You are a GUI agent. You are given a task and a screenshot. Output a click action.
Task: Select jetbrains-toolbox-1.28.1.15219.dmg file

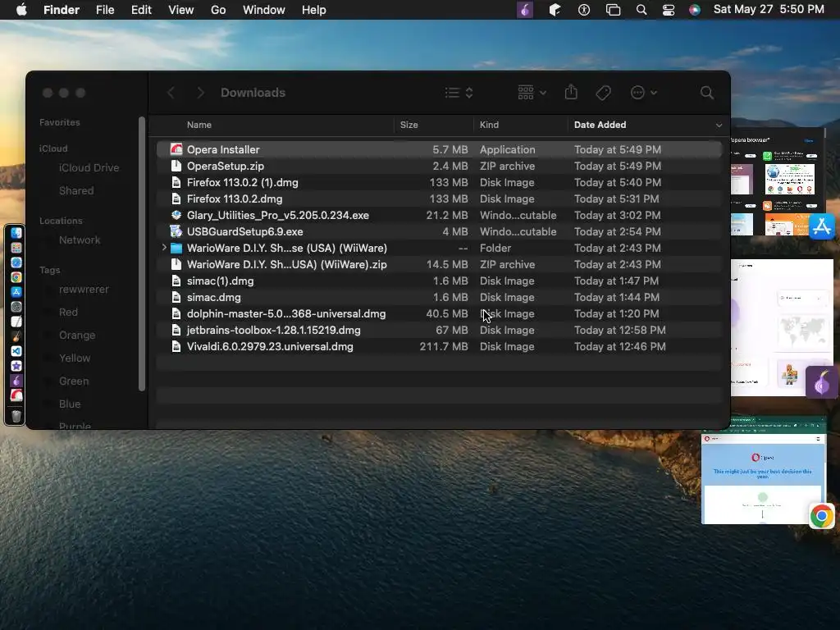point(440,330)
